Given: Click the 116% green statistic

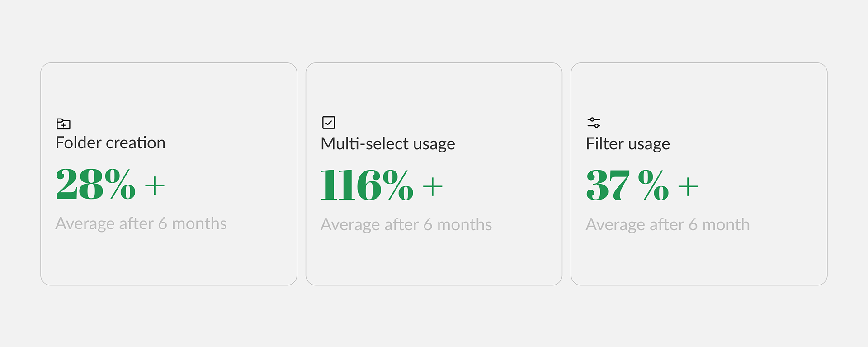Looking at the screenshot, I should click(x=367, y=185).
